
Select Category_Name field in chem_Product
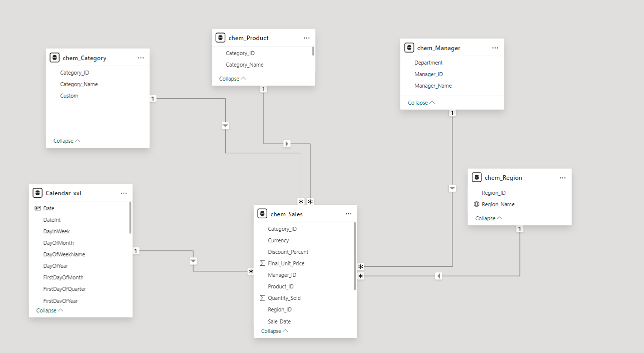pyautogui.click(x=245, y=65)
